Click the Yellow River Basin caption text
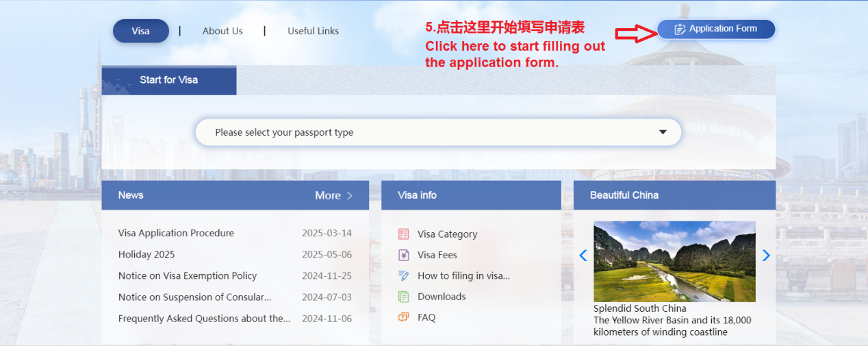 pos(672,326)
